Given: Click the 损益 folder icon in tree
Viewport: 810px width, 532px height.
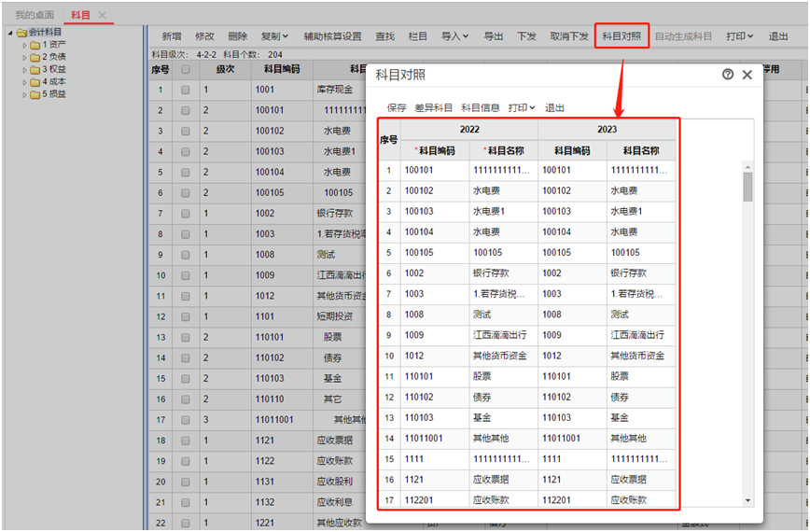Looking at the screenshot, I should point(35,93).
